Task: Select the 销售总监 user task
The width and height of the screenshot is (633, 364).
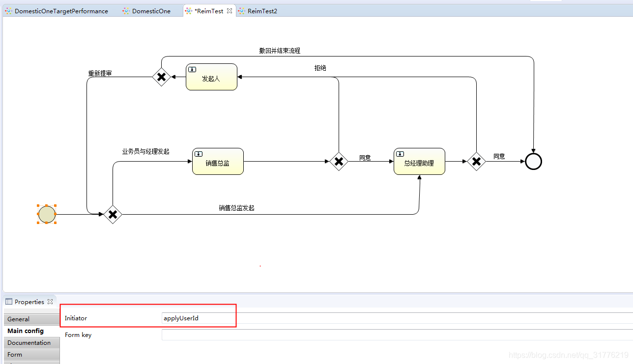Action: [x=218, y=161]
